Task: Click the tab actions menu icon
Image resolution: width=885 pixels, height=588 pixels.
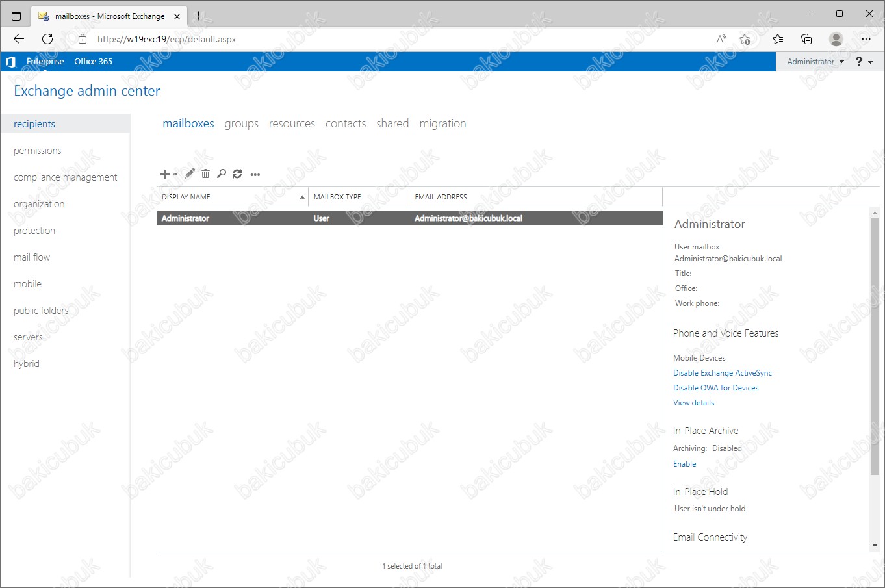Action: coord(16,16)
